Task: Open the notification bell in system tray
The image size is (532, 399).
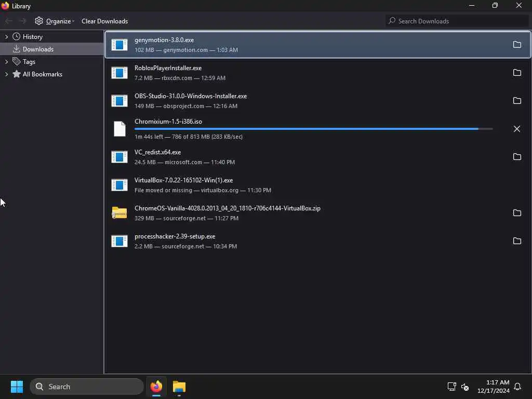Action: (517, 387)
